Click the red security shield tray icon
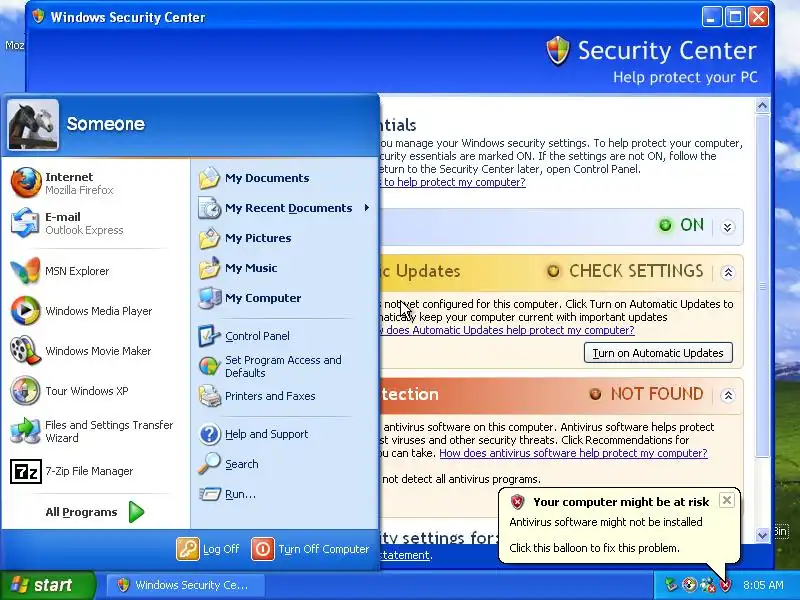 726,585
